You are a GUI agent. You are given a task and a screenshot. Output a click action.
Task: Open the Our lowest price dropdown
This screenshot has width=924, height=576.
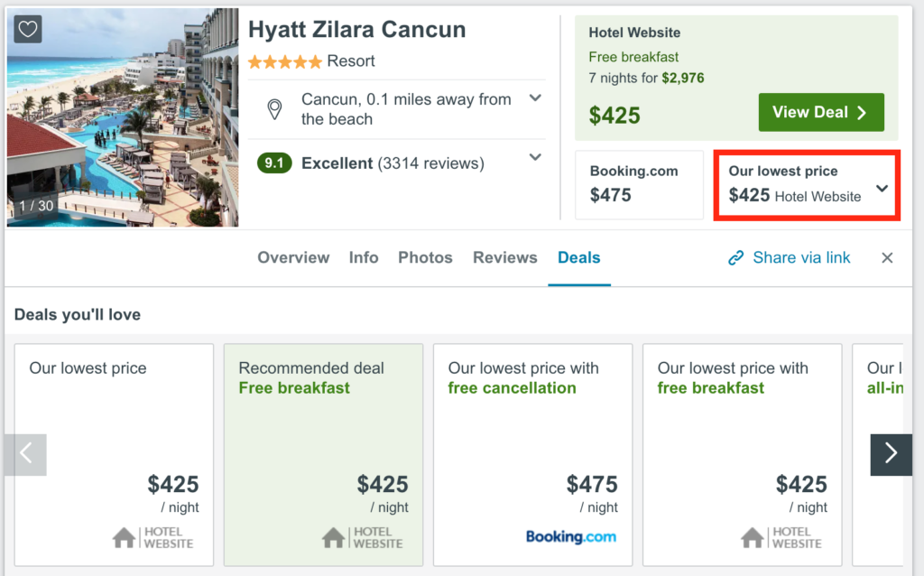point(882,188)
